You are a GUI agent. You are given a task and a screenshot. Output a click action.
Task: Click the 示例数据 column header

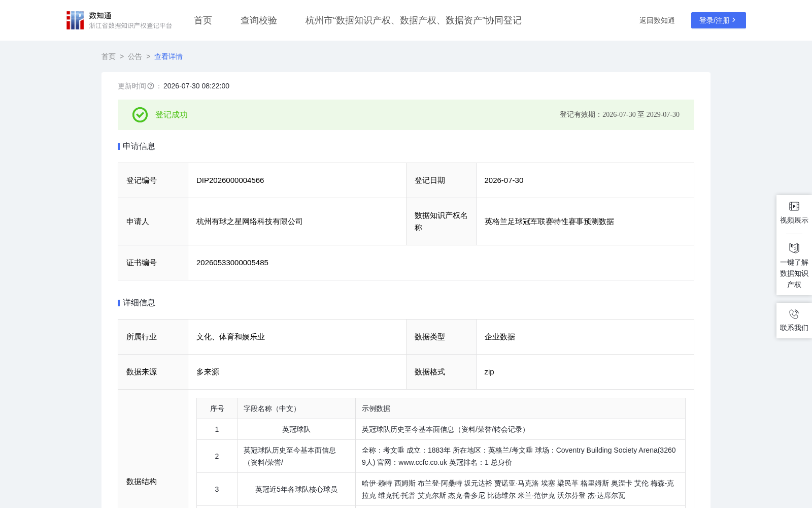tap(520, 409)
